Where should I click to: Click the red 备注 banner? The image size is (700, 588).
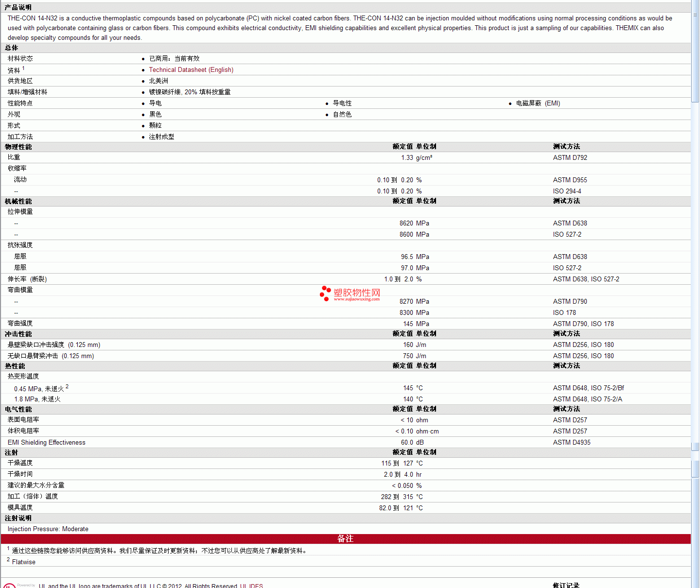345,539
